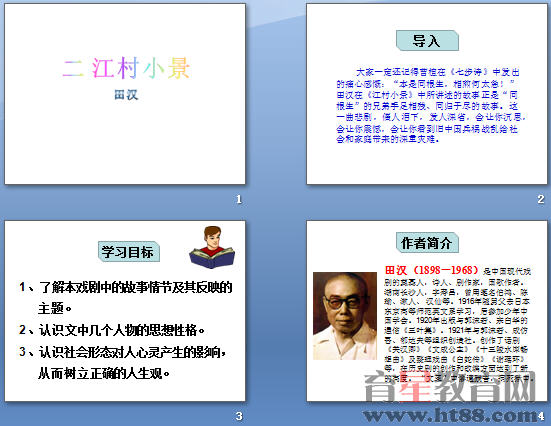Click the blue introduction paragraph text

tap(431, 105)
